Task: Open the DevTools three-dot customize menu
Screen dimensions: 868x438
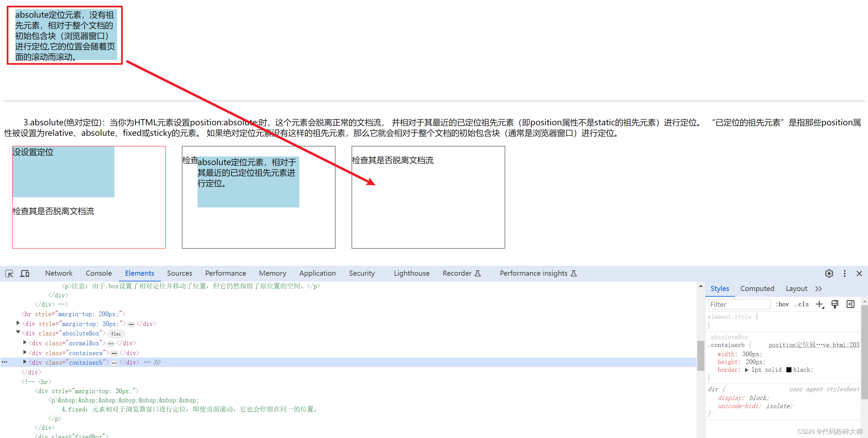Action: (845, 274)
